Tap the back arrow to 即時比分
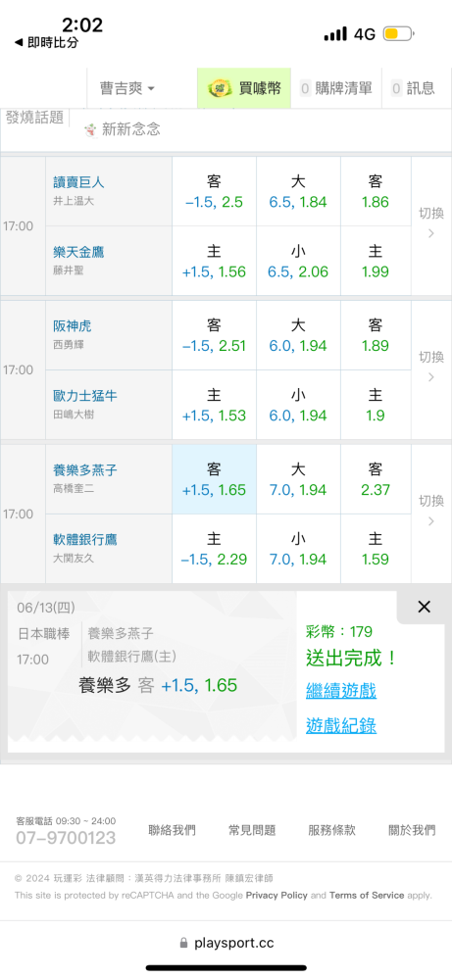This screenshot has height=980, width=452. (x=19, y=43)
